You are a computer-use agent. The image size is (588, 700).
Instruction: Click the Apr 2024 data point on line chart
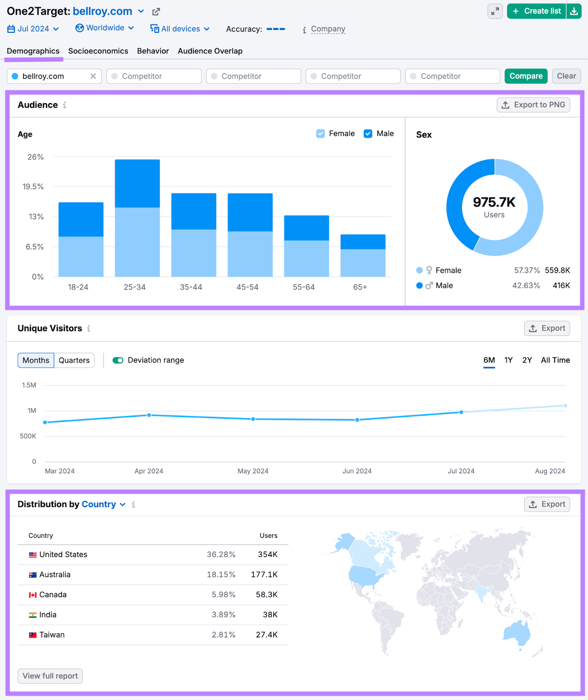click(x=149, y=415)
